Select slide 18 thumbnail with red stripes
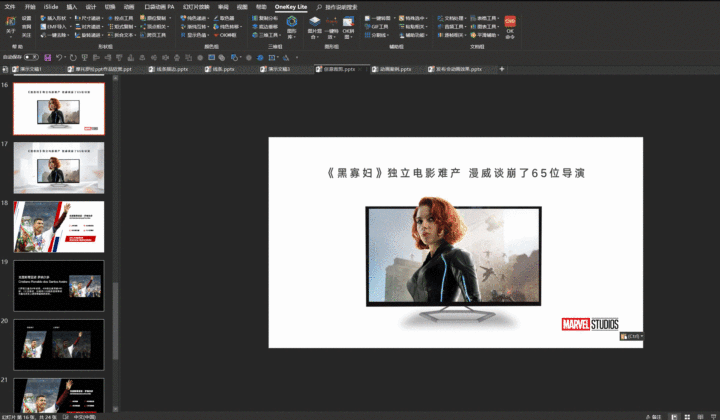Viewport: 720px width, 420px height. click(x=59, y=227)
